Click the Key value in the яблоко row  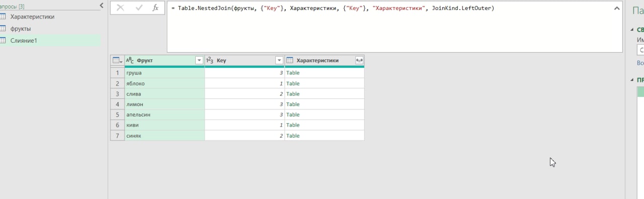tap(245, 83)
